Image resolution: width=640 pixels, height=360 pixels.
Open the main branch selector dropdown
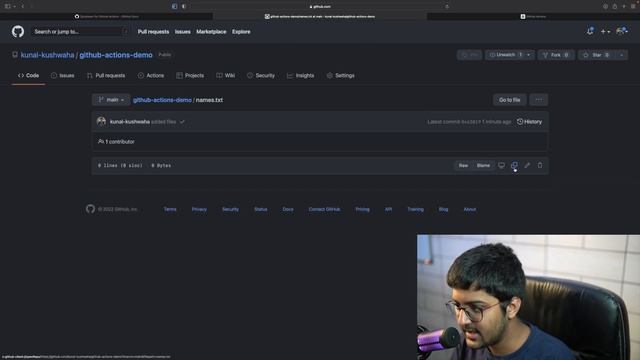[111, 100]
